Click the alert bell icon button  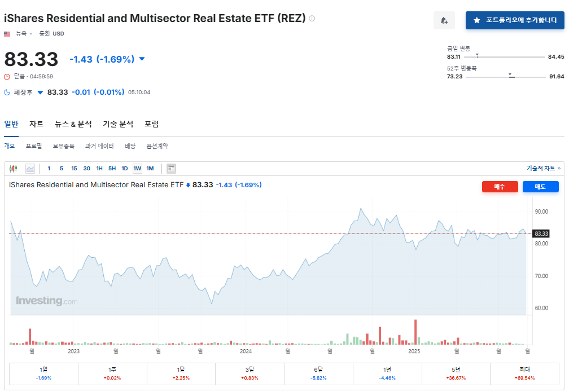click(444, 20)
